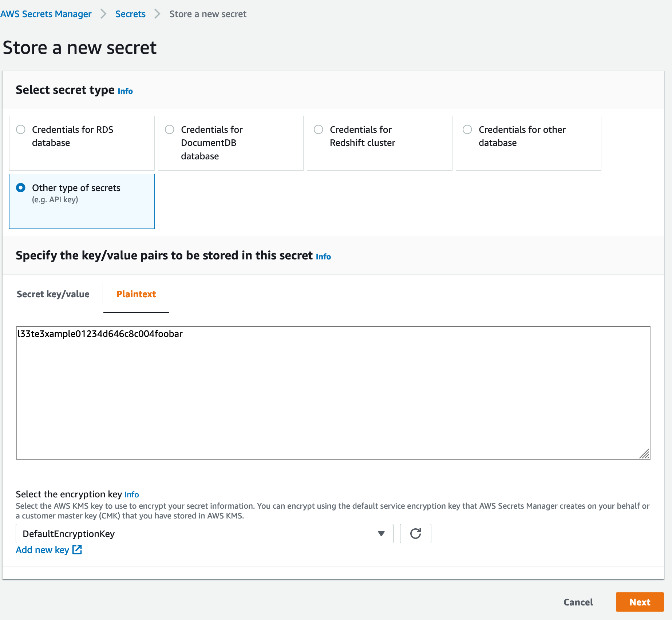Select Credentials for DocumentDB database option

pos(170,130)
